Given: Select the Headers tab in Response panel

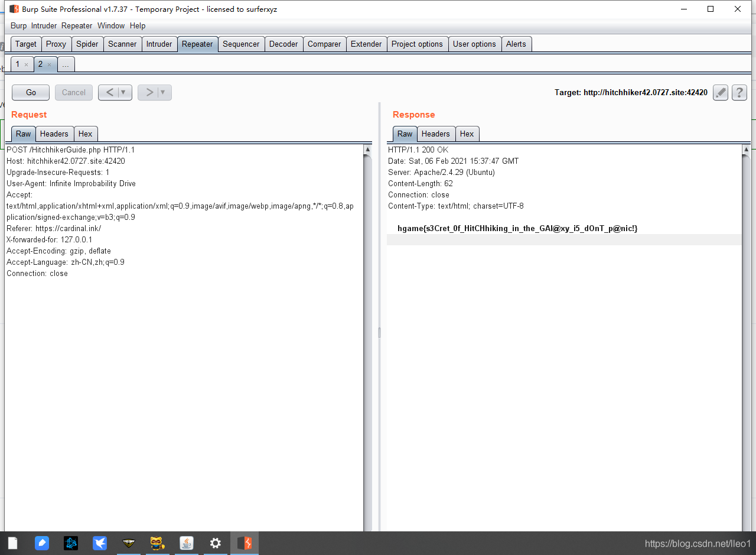Looking at the screenshot, I should click(x=436, y=134).
